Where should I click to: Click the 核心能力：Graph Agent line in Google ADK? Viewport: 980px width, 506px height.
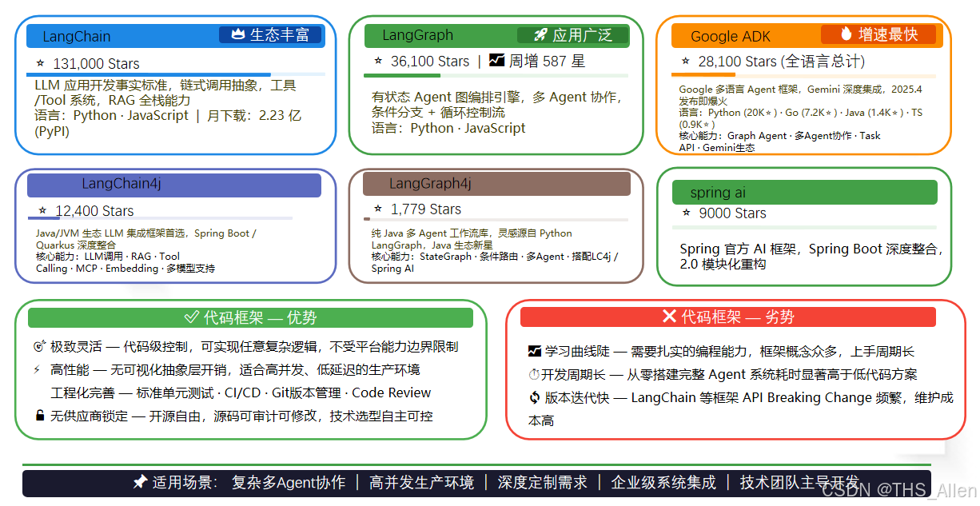coord(779,136)
